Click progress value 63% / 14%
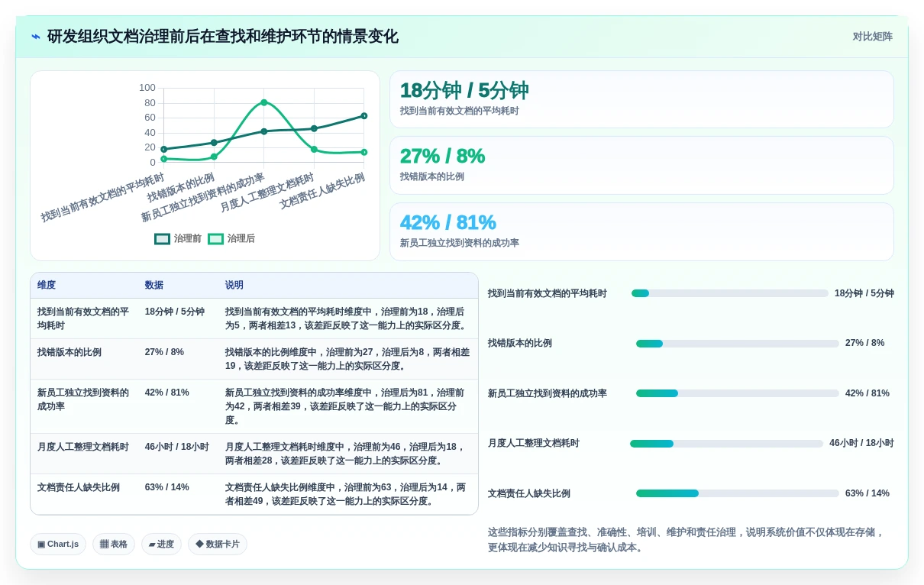Image resolution: width=924 pixels, height=585 pixels. (867, 493)
